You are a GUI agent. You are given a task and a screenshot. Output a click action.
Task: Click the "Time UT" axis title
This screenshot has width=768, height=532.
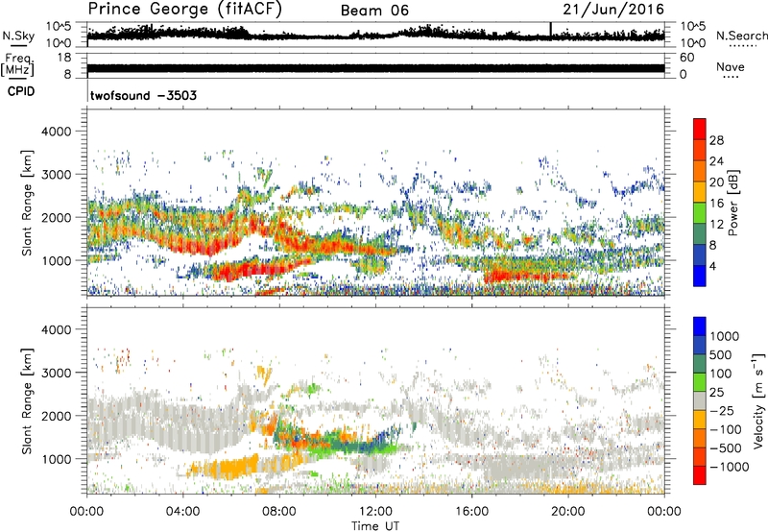click(x=375, y=525)
